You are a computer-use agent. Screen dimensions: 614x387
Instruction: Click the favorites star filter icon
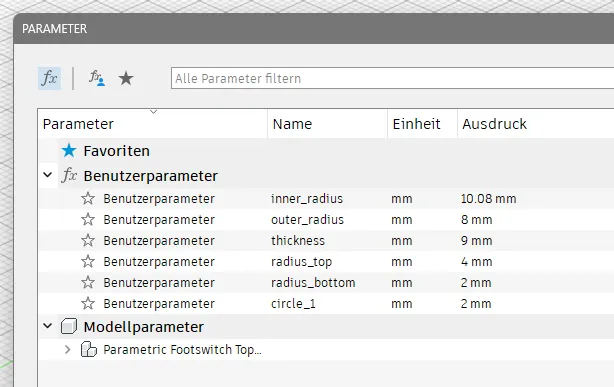point(126,78)
